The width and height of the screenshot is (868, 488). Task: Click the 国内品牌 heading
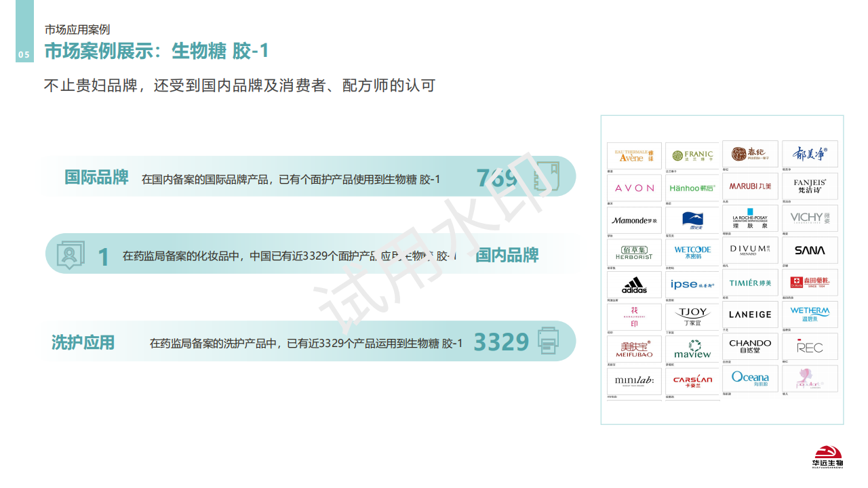507,256
